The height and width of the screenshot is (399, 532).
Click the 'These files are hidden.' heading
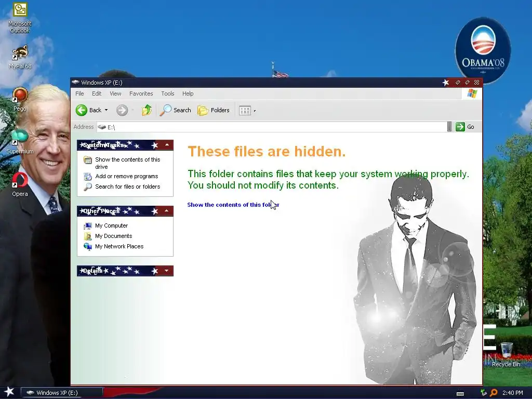(x=267, y=151)
